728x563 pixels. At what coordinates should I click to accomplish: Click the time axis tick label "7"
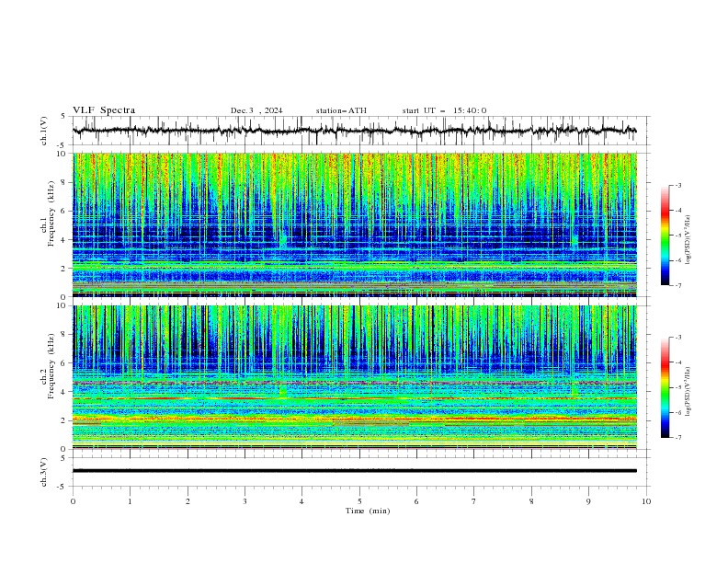474,501
